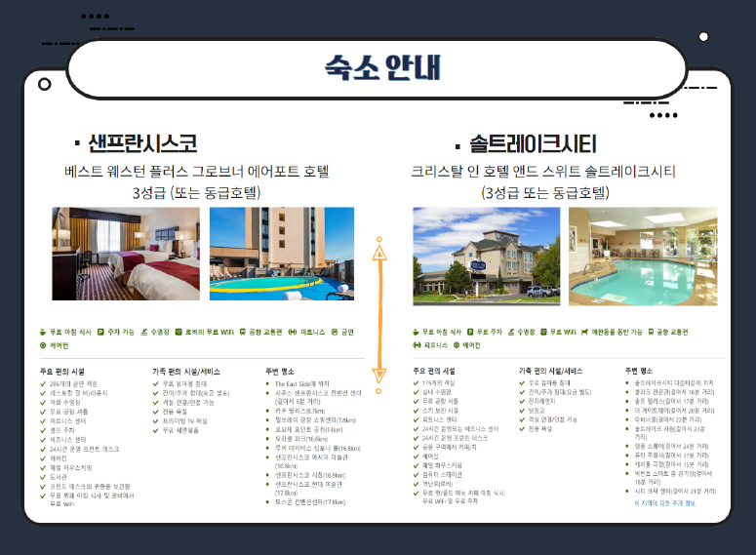Viewport: 756px width, 555px height.
Task: Click San Francisco hotel's free breakfast icon
Action: (x=43, y=332)
